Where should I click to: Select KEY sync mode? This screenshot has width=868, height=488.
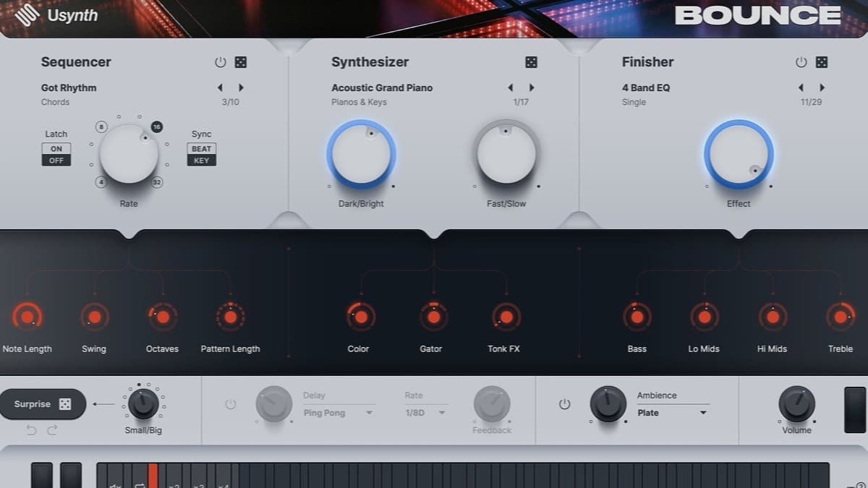coord(201,160)
